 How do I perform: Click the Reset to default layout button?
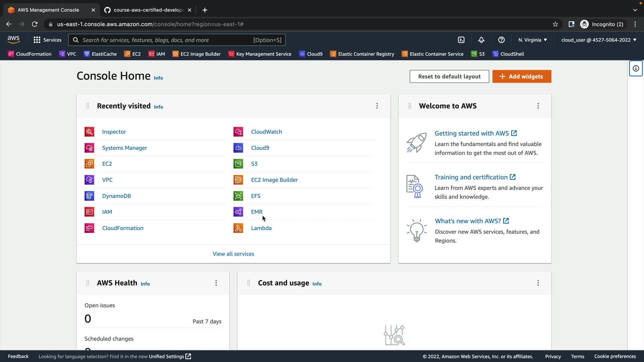[449, 76]
